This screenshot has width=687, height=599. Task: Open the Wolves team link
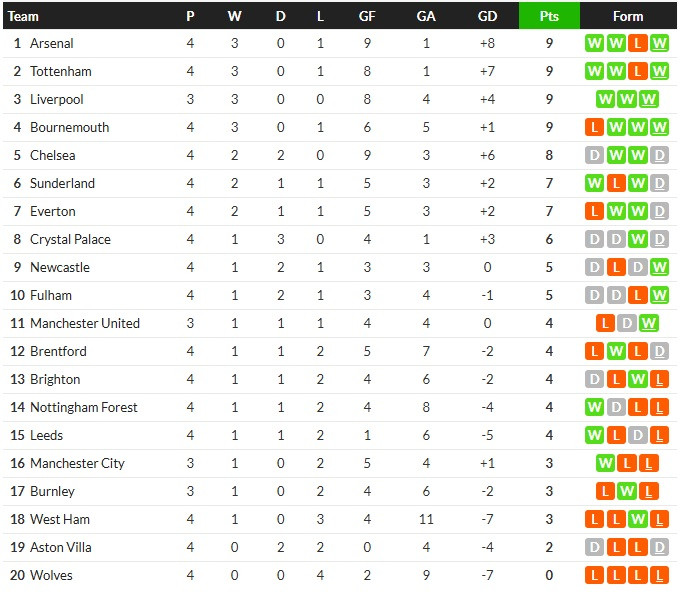(x=51, y=575)
